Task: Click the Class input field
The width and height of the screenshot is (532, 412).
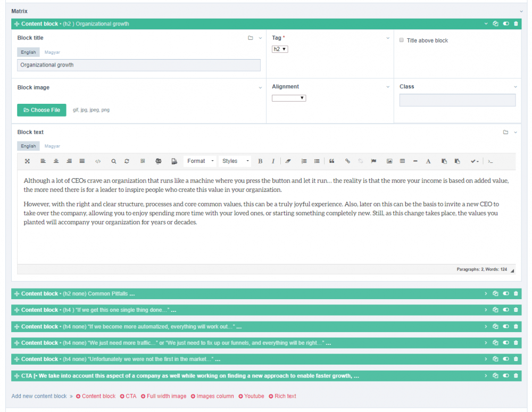Action: [x=458, y=100]
